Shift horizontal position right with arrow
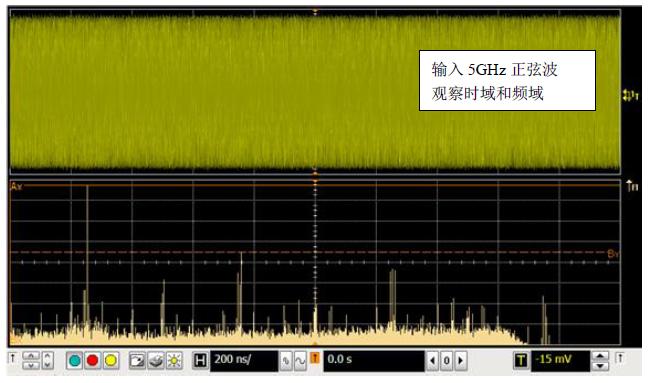This screenshot has width=655, height=383. coord(461,360)
